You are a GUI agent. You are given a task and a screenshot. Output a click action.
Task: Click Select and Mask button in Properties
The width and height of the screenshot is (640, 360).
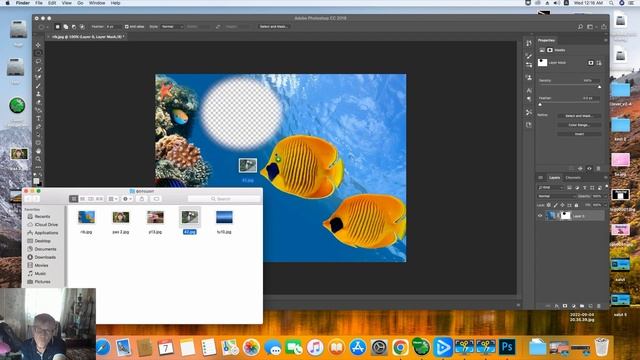point(579,116)
